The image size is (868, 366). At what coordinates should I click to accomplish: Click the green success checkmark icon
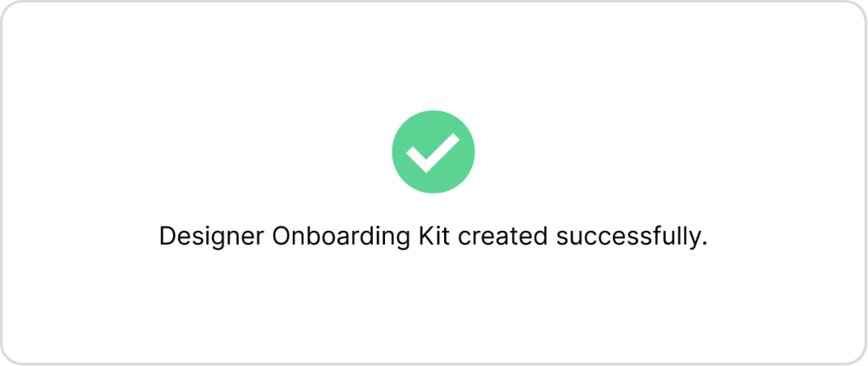tap(433, 152)
